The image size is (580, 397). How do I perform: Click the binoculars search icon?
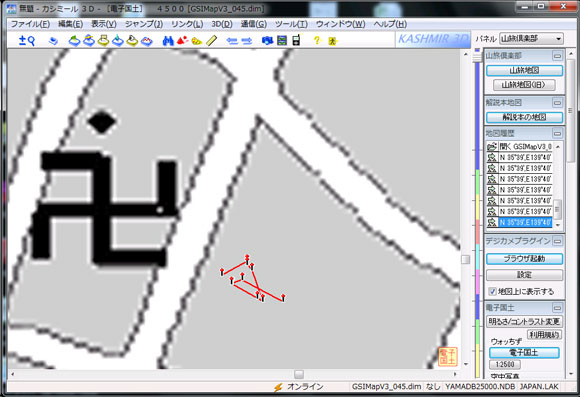168,40
